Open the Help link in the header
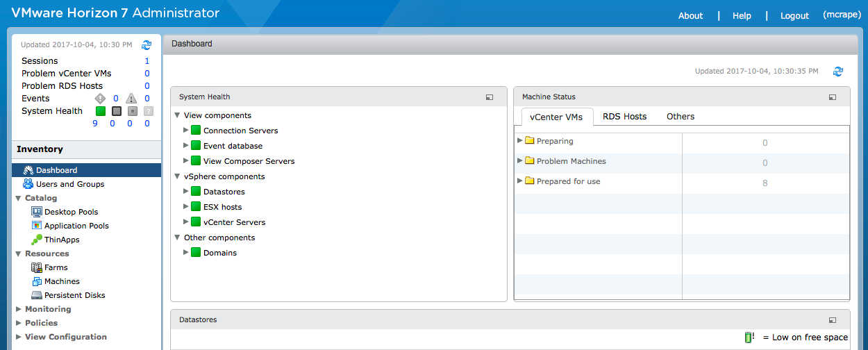 (742, 15)
